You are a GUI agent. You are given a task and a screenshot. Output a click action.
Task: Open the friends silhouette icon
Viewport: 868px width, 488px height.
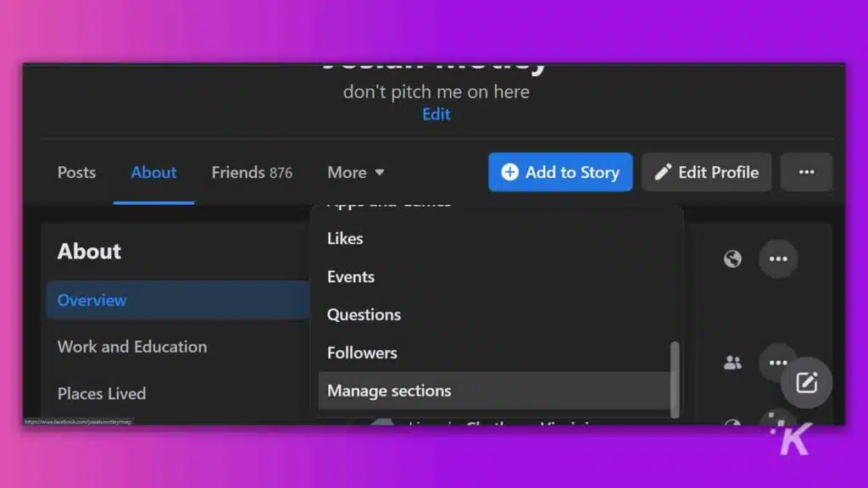[x=732, y=363]
